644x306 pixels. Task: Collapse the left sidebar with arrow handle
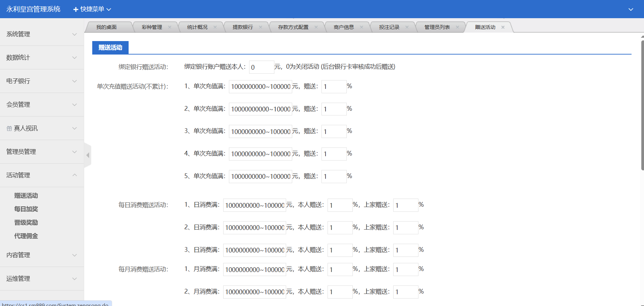[x=88, y=155]
